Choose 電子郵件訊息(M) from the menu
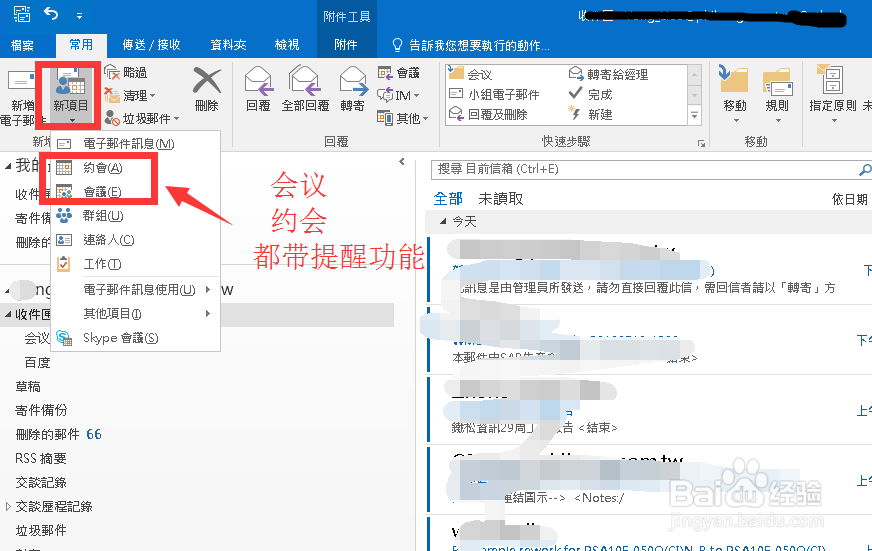The height and width of the screenshot is (551, 872). pos(136,143)
